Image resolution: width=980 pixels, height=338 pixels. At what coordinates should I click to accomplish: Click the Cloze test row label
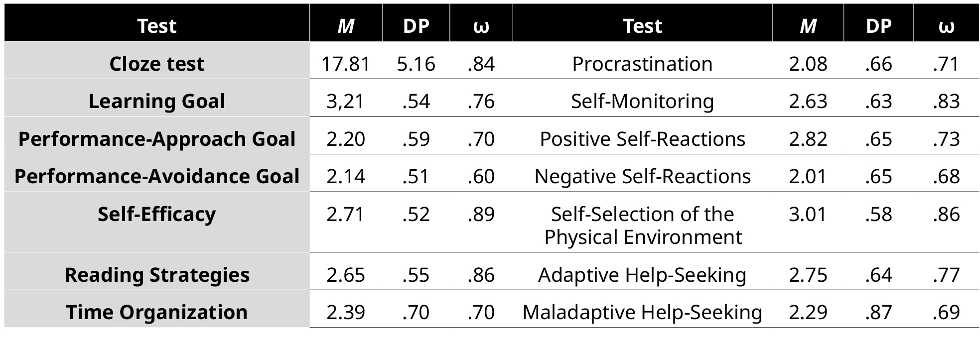156,64
